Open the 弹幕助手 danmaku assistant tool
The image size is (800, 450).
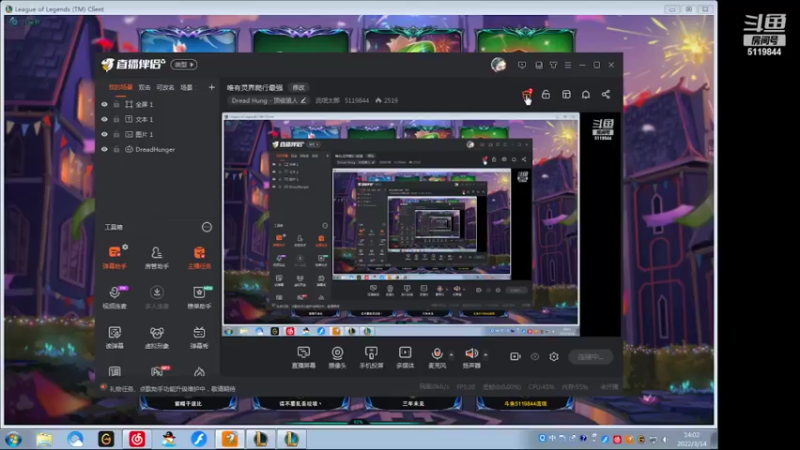tap(115, 257)
